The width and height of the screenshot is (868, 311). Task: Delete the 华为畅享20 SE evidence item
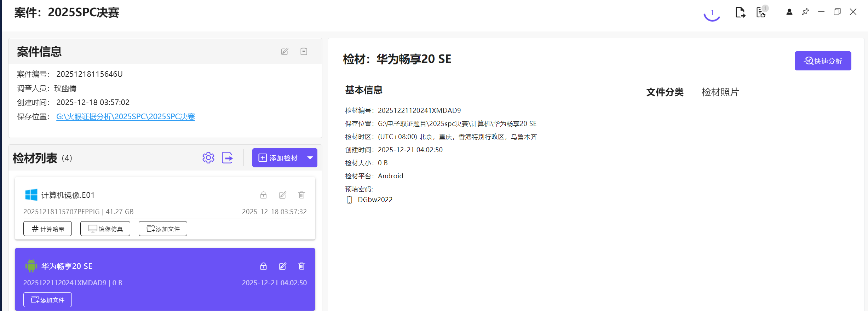click(x=301, y=266)
